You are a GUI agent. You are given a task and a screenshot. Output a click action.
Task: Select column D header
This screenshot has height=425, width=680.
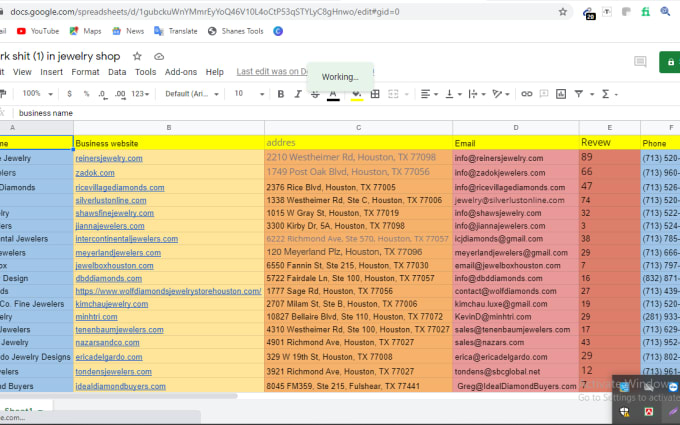pyautogui.click(x=516, y=128)
